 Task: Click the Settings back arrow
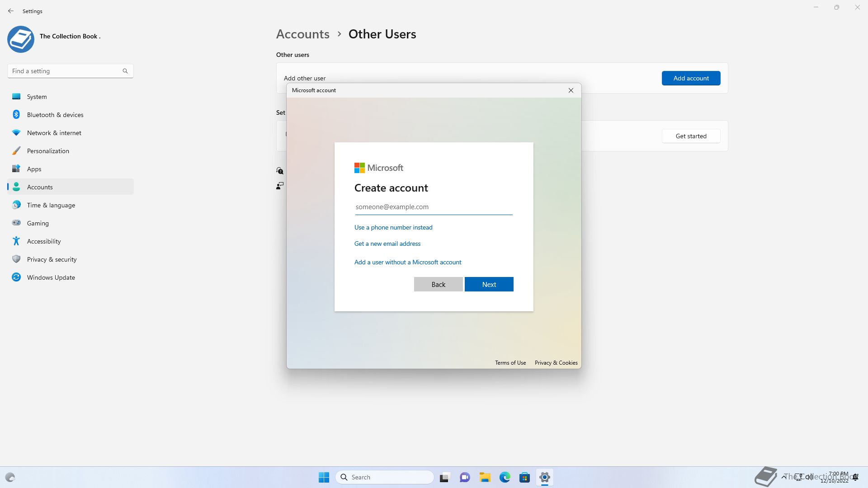11,11
